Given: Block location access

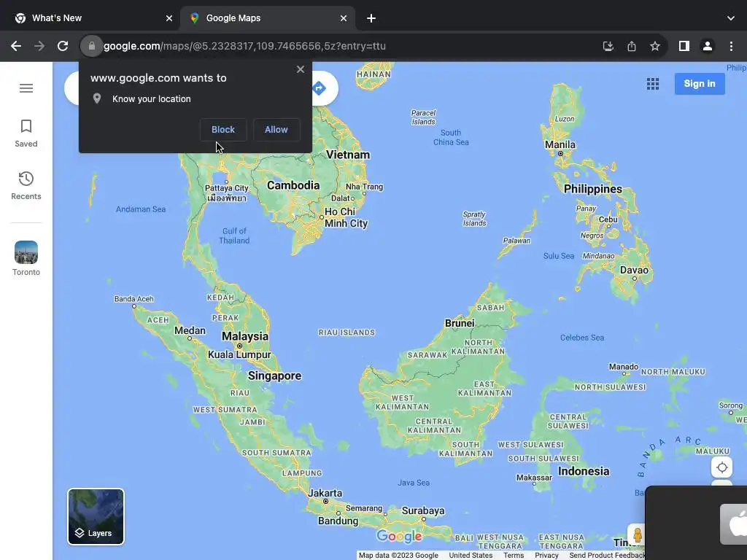Looking at the screenshot, I should click(x=223, y=130).
